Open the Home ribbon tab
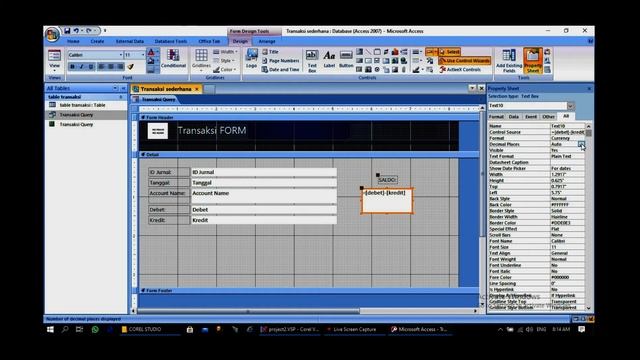 coord(73,41)
